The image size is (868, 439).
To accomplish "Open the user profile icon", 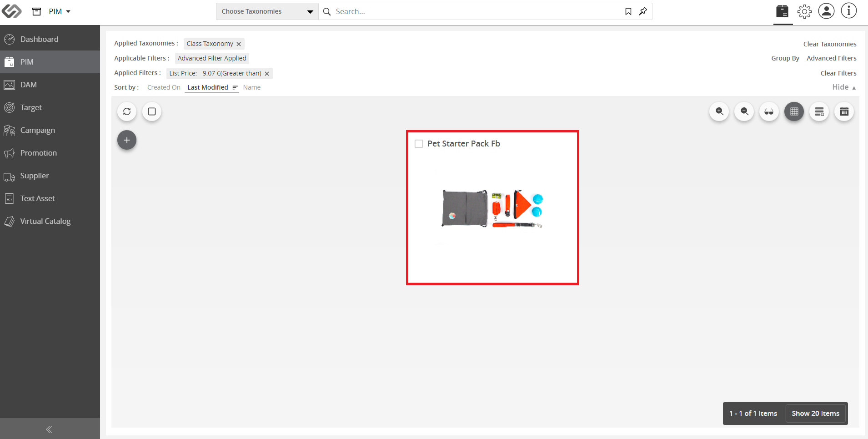I will (x=826, y=11).
